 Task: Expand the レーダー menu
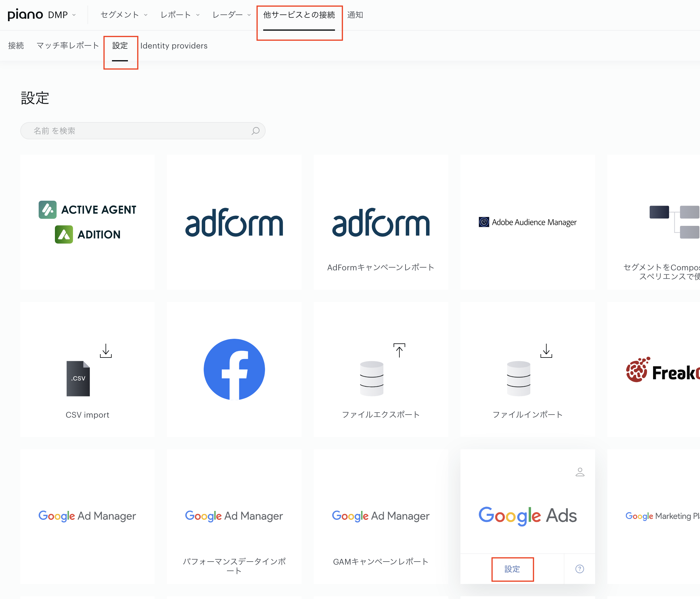click(x=231, y=15)
